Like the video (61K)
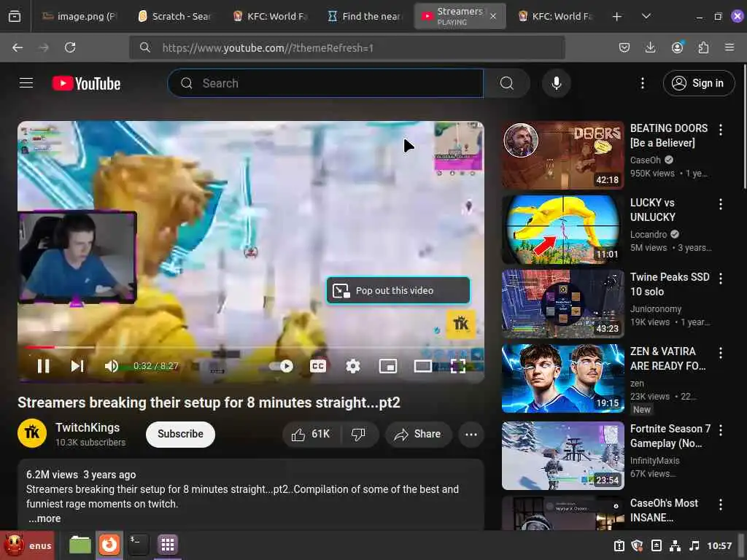747x560 pixels. 311,435
